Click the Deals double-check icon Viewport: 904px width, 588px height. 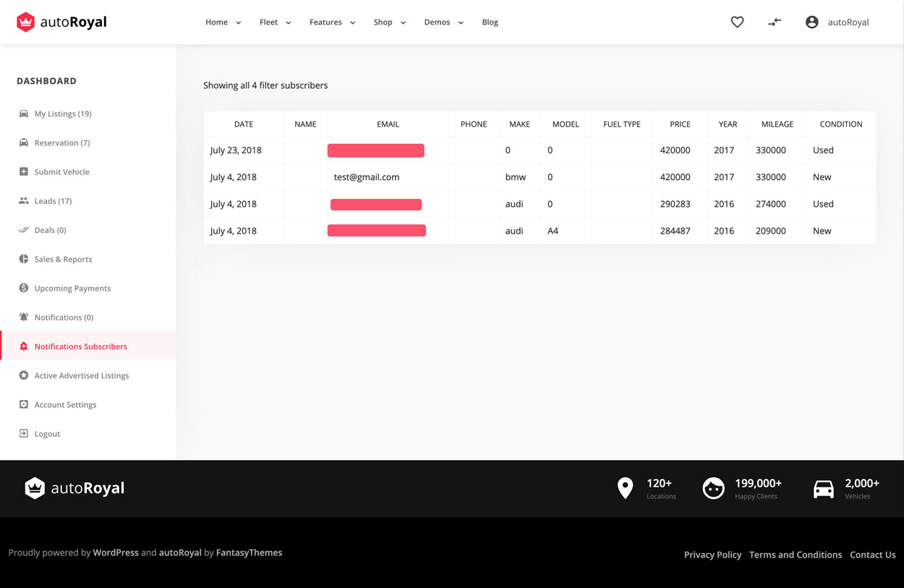(x=24, y=230)
